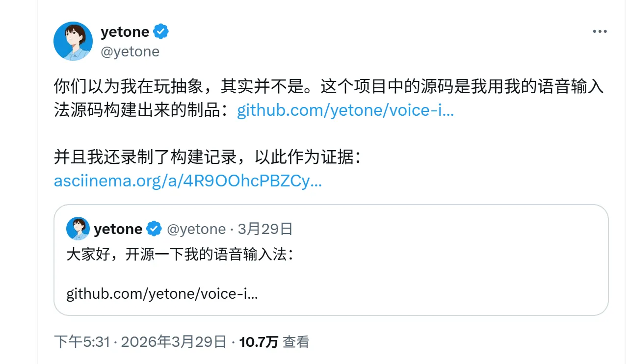Image resolution: width=631 pixels, height=364 pixels.
Task: Click the 3月29日 date in the quoted tweet
Action: pos(265,229)
